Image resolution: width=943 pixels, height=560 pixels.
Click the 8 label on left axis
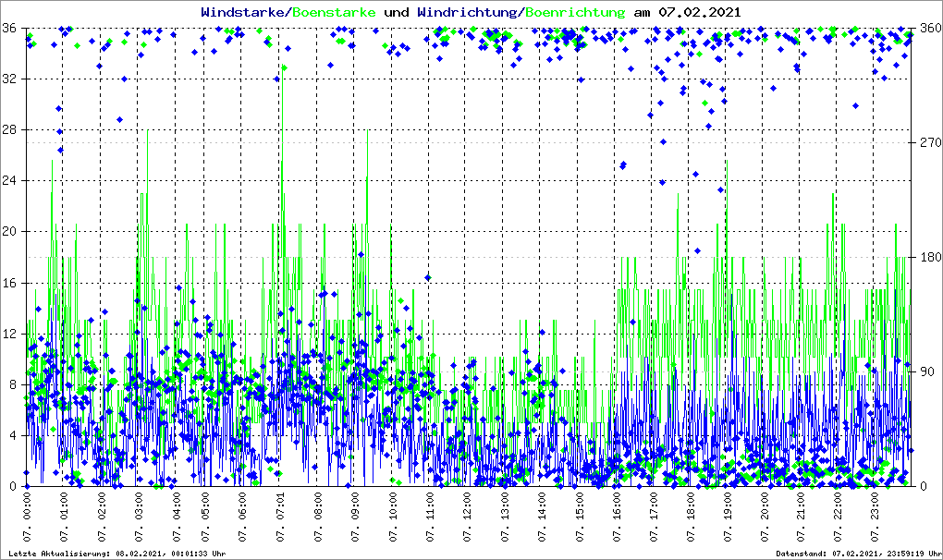click(13, 384)
